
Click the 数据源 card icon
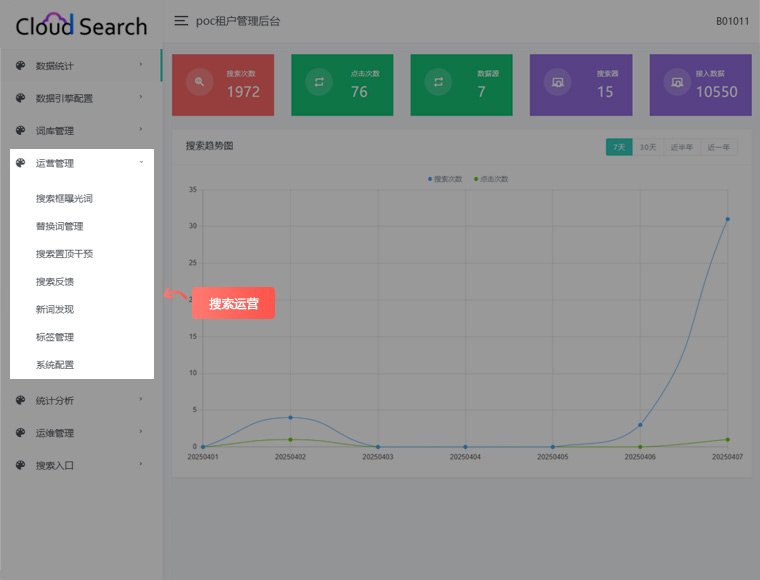pos(438,82)
